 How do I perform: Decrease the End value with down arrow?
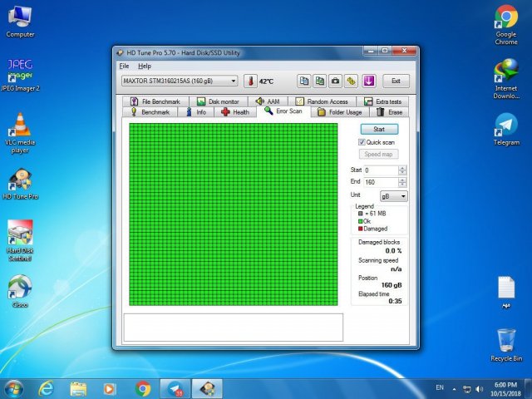[x=403, y=185]
